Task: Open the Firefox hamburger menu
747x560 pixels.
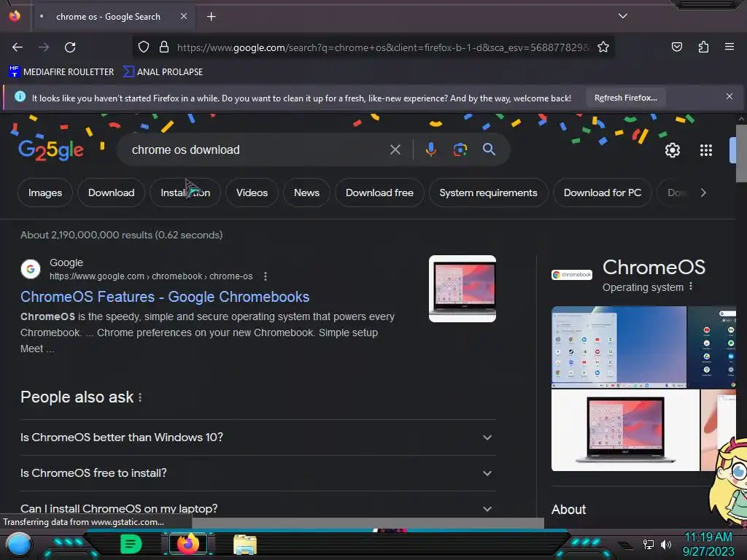Action: point(729,47)
